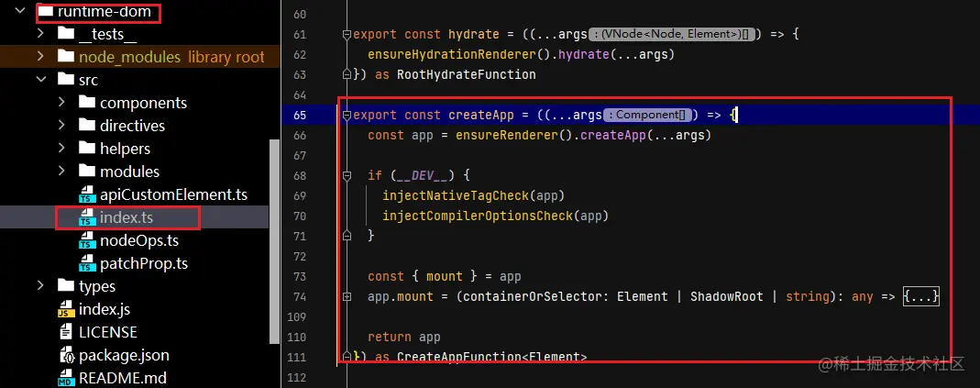Click the runtime-dom folder icon

[x=45, y=11]
